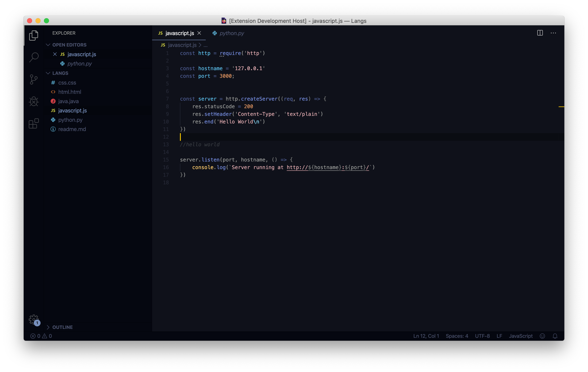Image resolution: width=588 pixels, height=372 pixels.
Task: Click the Ln 12, Col 1 position
Action: [426, 336]
